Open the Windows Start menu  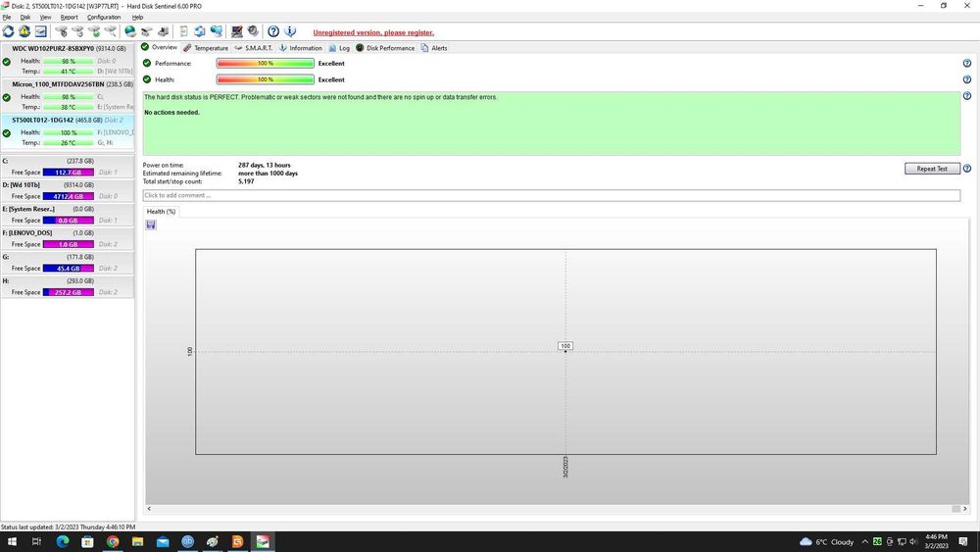[x=12, y=542]
